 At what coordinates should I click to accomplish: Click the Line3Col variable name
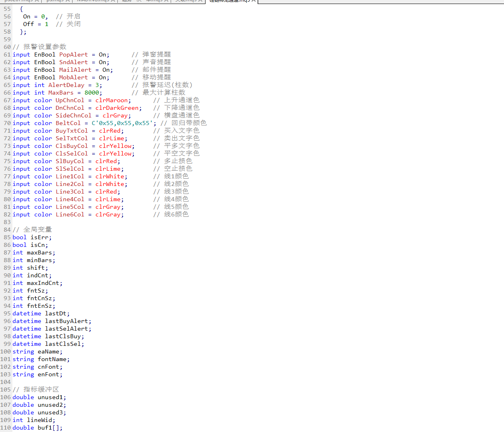pyautogui.click(x=70, y=192)
